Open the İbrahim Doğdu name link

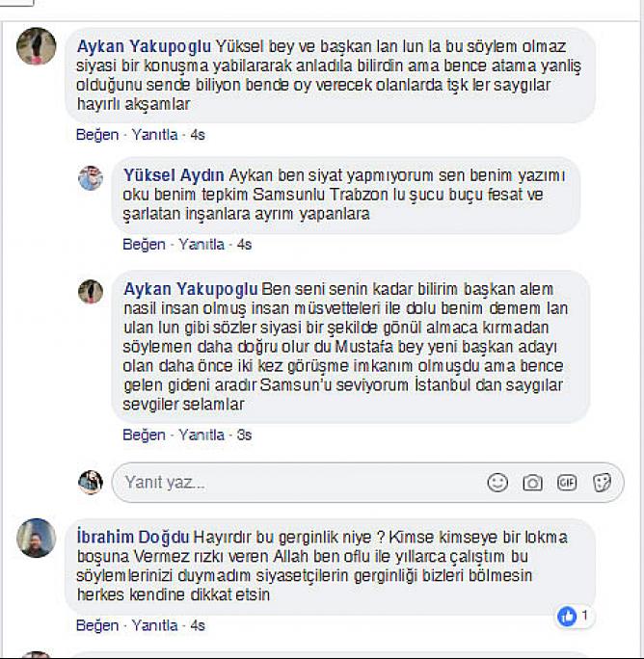tap(133, 537)
